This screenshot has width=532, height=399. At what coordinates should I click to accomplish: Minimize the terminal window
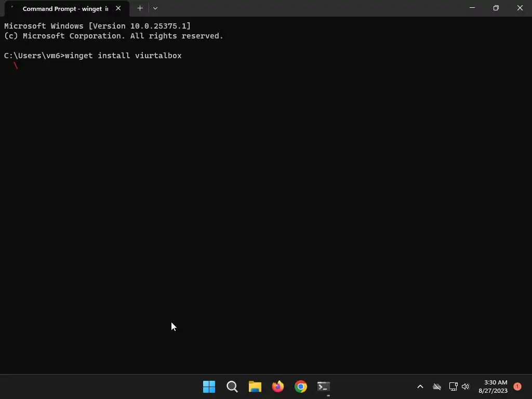coord(472,8)
